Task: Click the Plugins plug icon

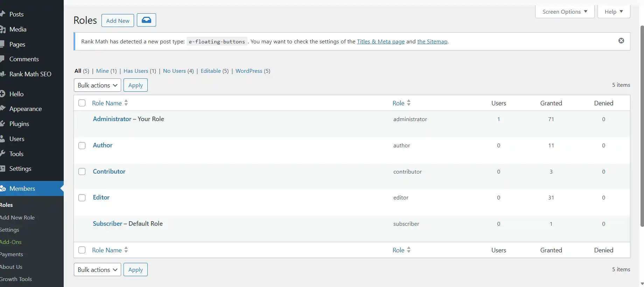Action: [2, 124]
